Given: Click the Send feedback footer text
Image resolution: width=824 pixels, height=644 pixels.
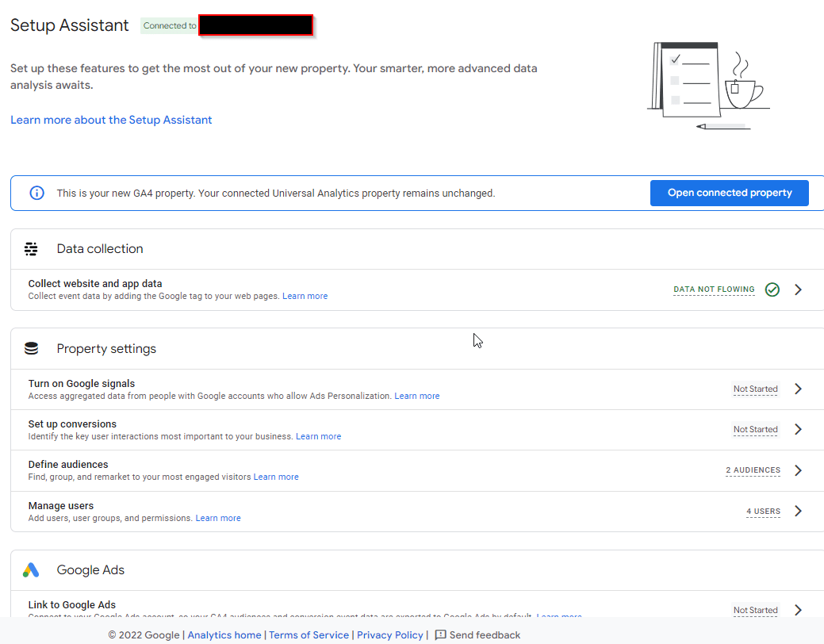Looking at the screenshot, I should pos(485,635).
